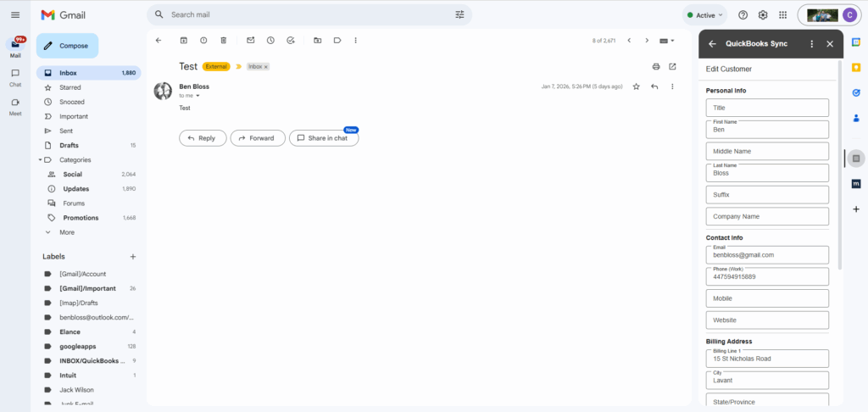Go to the newer email arrow
868x412 pixels.
click(x=629, y=41)
